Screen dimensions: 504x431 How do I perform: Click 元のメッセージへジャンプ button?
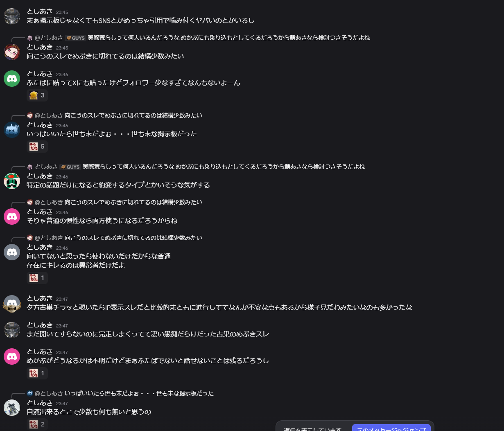391,427
